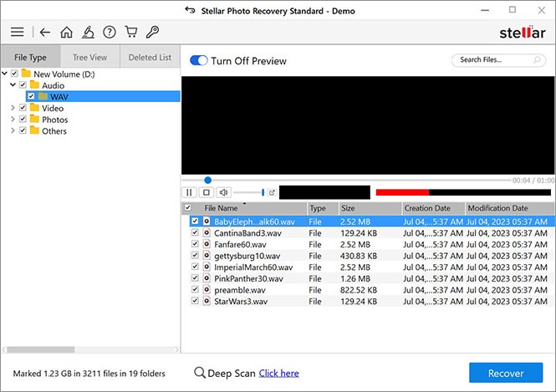556x392 pixels.
Task: Open the hamburger menu
Action: [17, 33]
